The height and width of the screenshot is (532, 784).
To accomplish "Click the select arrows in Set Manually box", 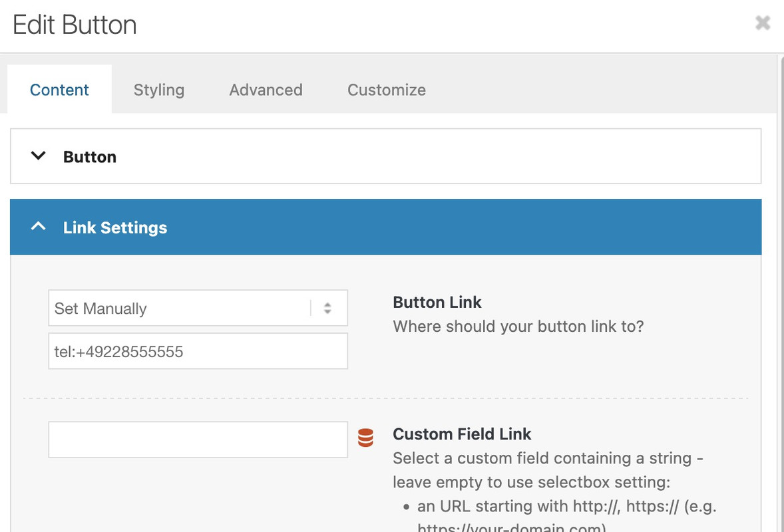I will [327, 308].
